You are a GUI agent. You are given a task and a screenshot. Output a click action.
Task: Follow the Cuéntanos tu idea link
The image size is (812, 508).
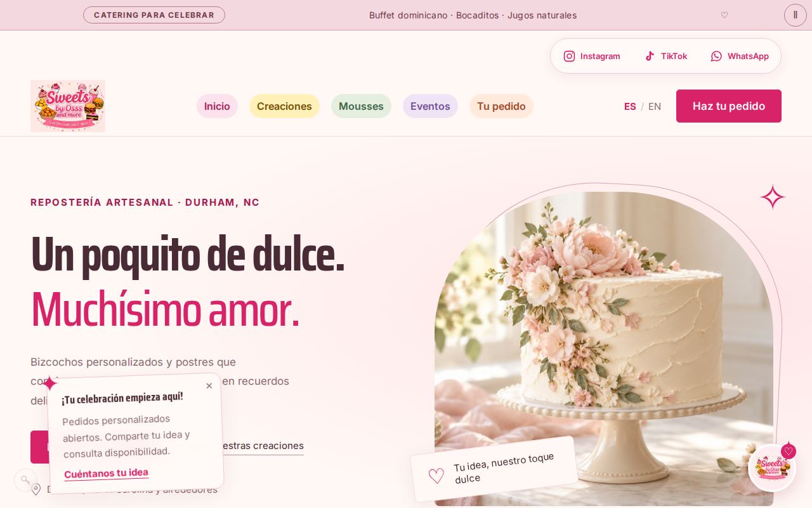coord(106,473)
